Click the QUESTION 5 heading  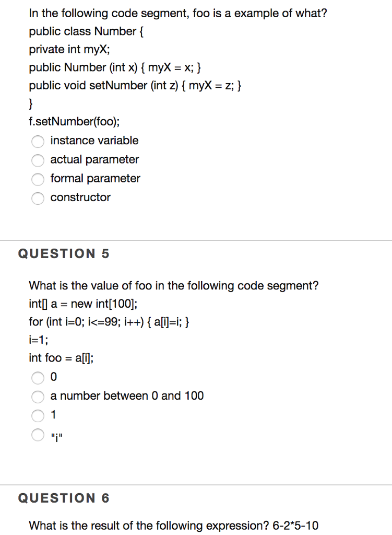tap(64, 254)
